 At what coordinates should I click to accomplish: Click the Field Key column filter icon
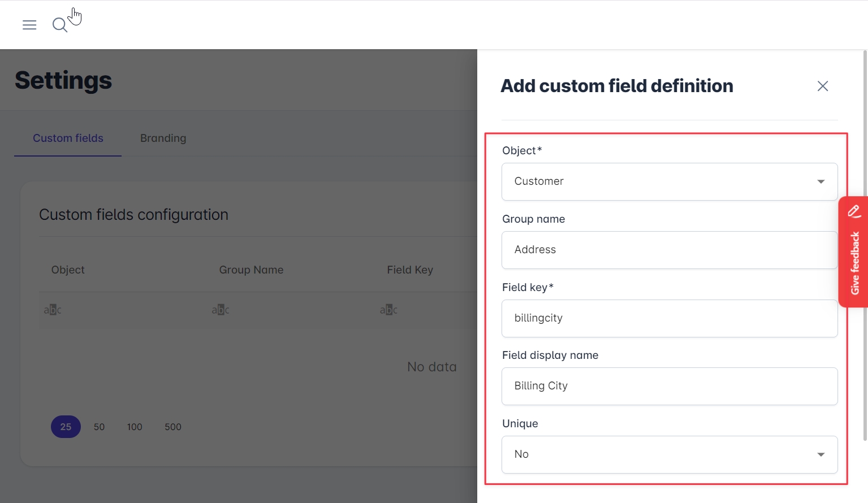pos(388,310)
